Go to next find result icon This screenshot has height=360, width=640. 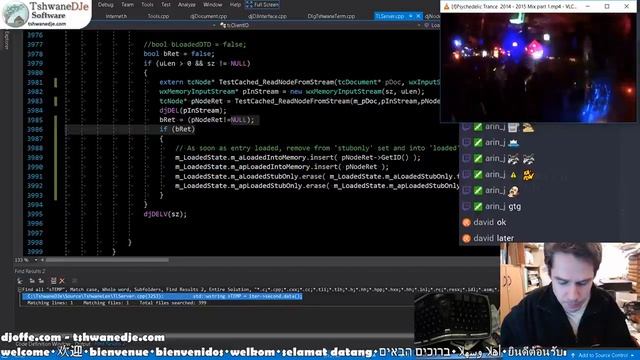pyautogui.click(x=41, y=281)
